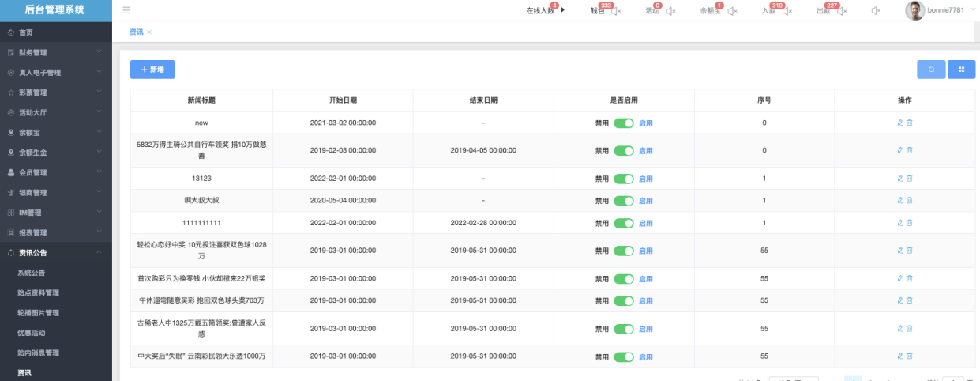Close the 资讯 tab
The height and width of the screenshot is (381, 980).
149,32
